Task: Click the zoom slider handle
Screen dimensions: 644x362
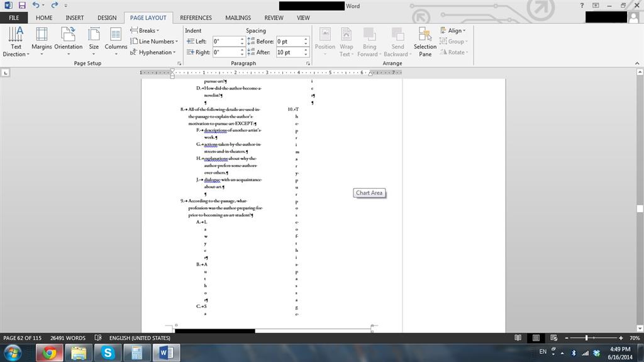Action: (587, 337)
